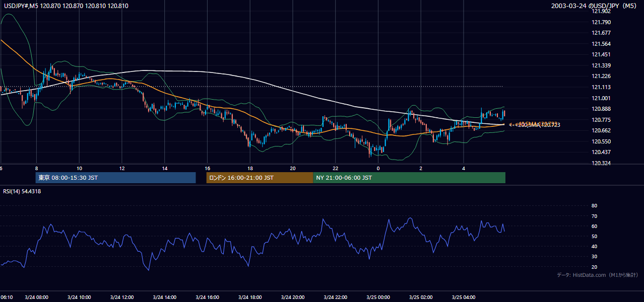Click the 121.790 price axis label
Screen dimensions: 644x302
(x=601, y=22)
